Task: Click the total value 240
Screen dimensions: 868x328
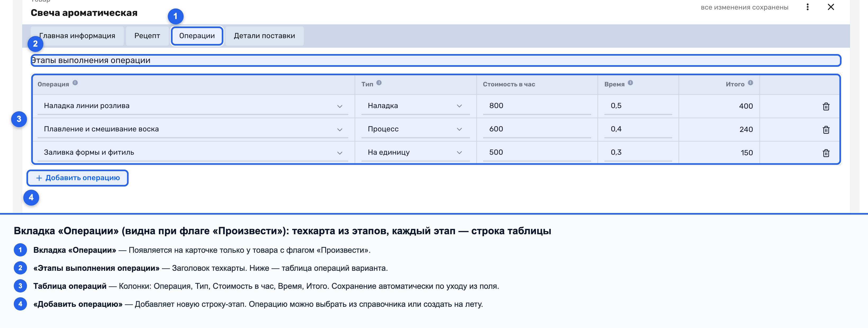Action: (746, 130)
